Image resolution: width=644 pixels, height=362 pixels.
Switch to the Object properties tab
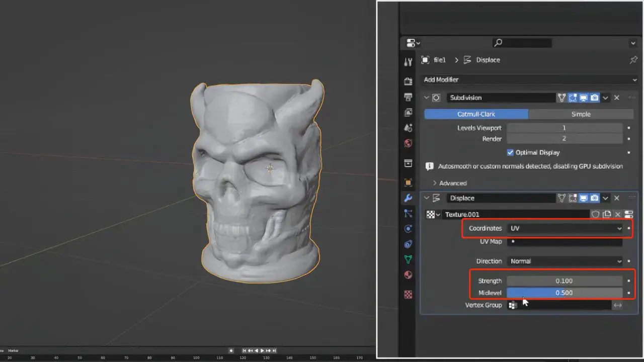click(408, 183)
